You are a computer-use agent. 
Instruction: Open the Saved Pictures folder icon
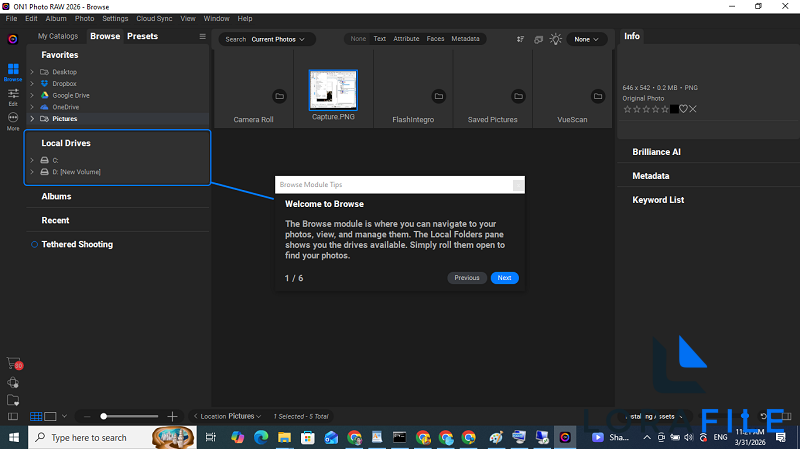pos(518,96)
